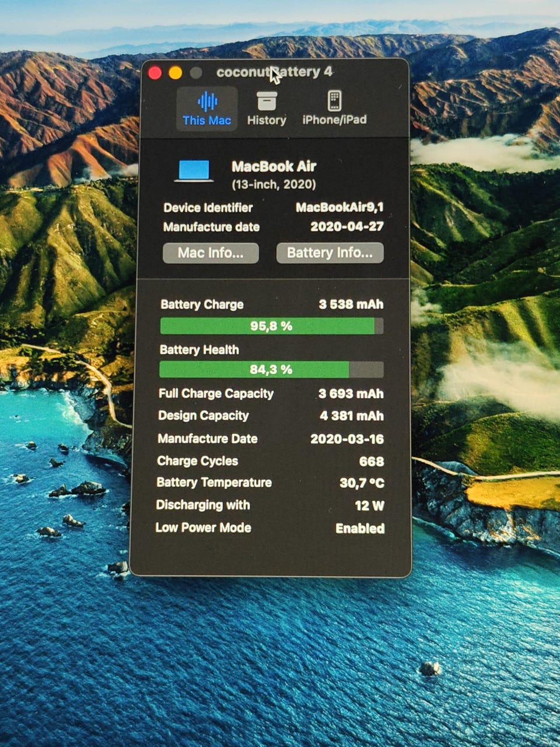Screen dimensions: 560x747
Task: Select the MacBookAir9,1 identifier value
Action: pos(339,207)
